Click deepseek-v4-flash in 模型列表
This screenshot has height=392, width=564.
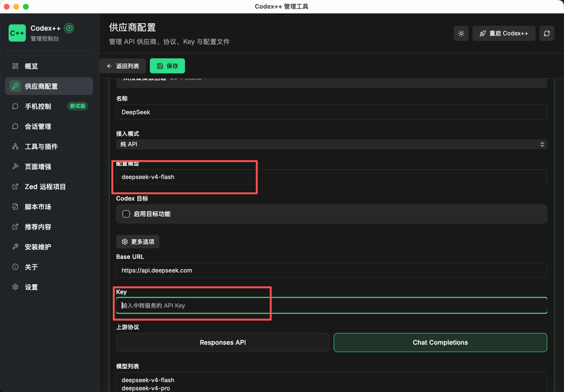pos(148,380)
